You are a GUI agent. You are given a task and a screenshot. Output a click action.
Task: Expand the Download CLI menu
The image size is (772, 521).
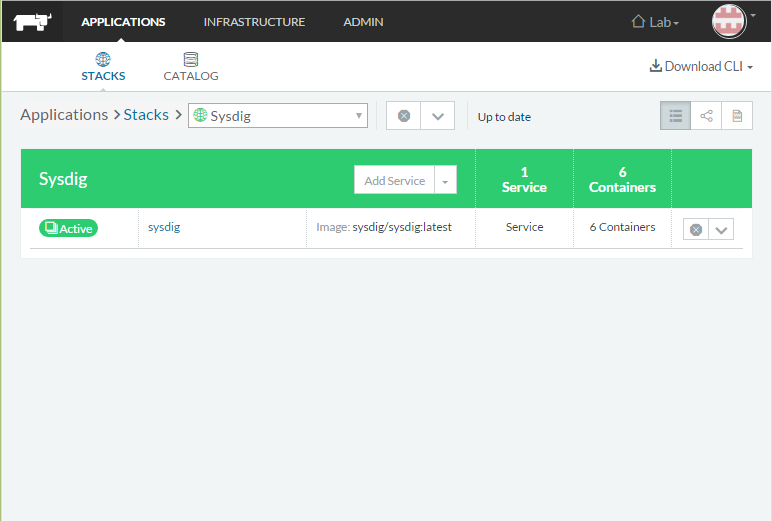701,67
